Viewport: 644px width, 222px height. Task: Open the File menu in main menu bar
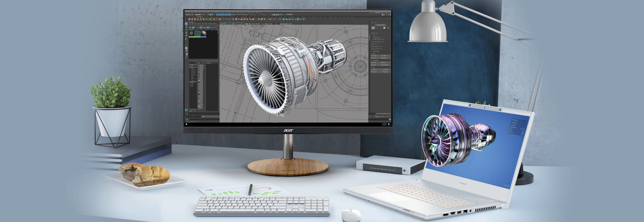(x=186, y=12)
